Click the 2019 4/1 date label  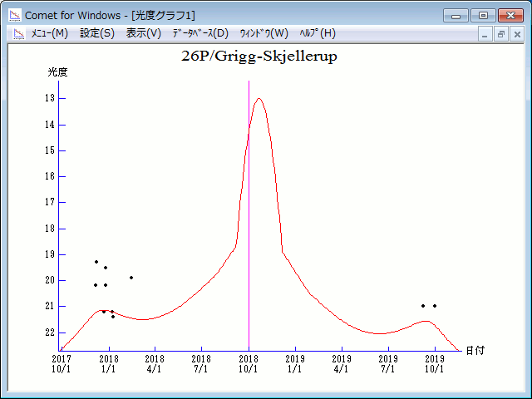click(342, 364)
